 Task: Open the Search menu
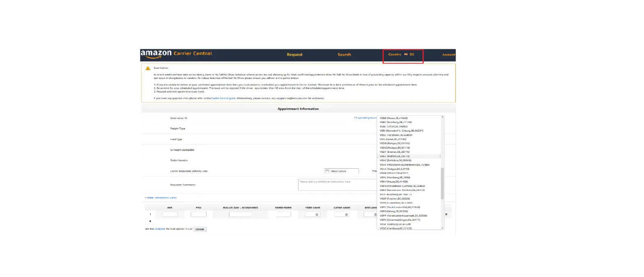pyautogui.click(x=344, y=55)
